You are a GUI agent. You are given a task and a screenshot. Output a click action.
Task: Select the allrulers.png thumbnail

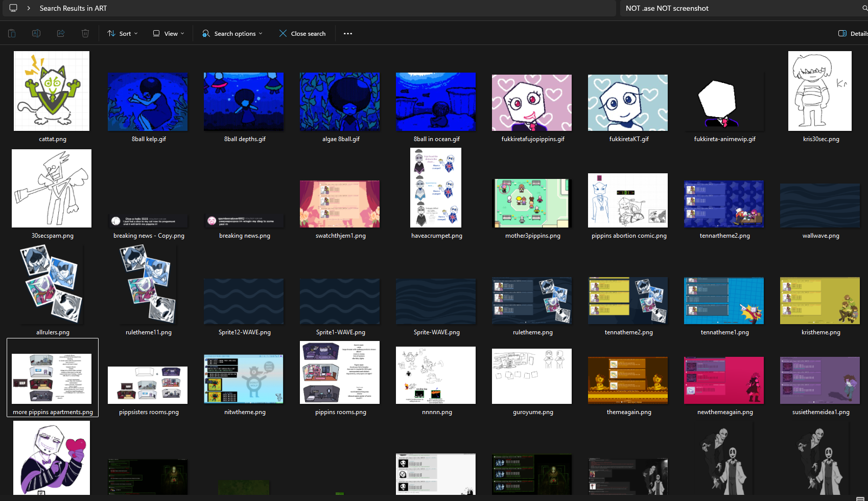point(52,284)
